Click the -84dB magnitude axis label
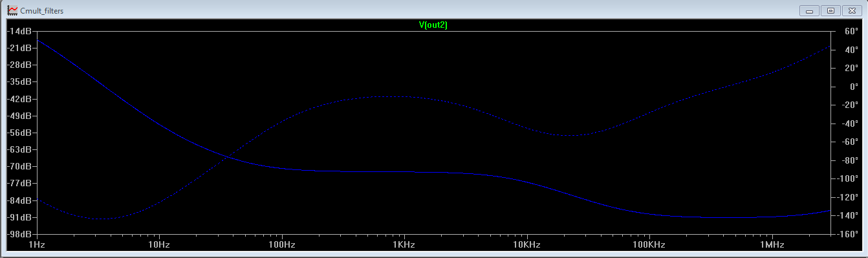 (19, 200)
